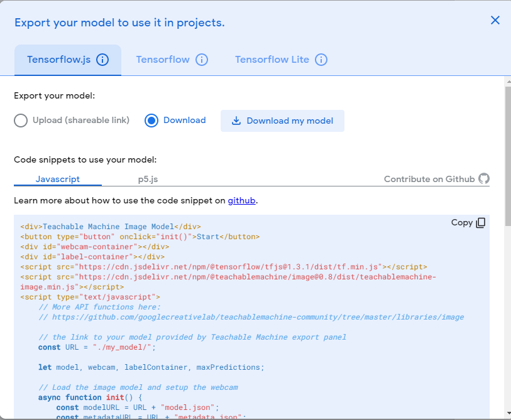Click the 'async function init()' code line

pos(91,397)
